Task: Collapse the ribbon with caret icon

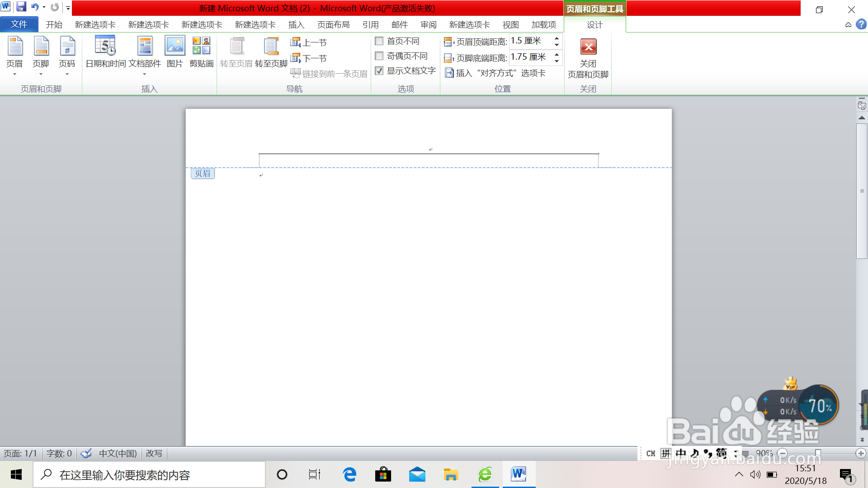Action: 848,25
